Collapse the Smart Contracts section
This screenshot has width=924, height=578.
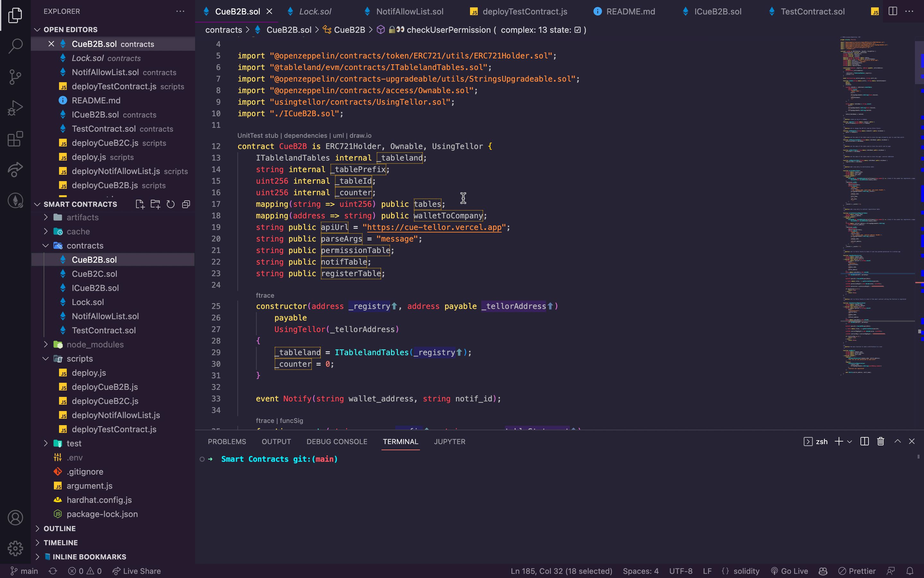tap(37, 204)
